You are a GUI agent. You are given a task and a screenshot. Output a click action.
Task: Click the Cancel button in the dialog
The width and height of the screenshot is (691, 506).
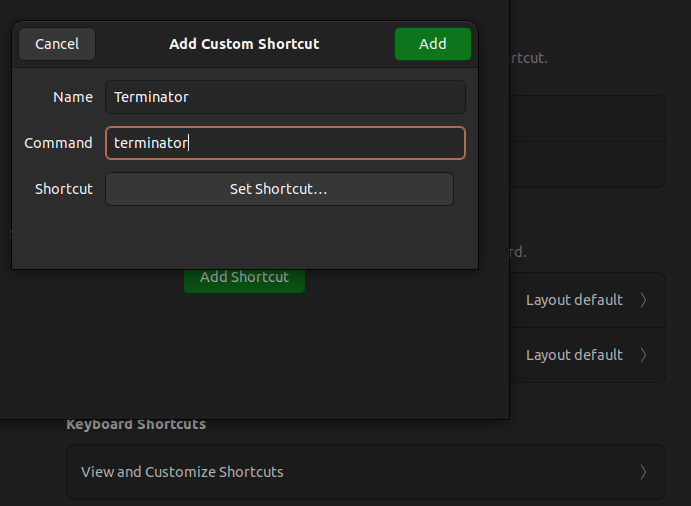pyautogui.click(x=57, y=44)
